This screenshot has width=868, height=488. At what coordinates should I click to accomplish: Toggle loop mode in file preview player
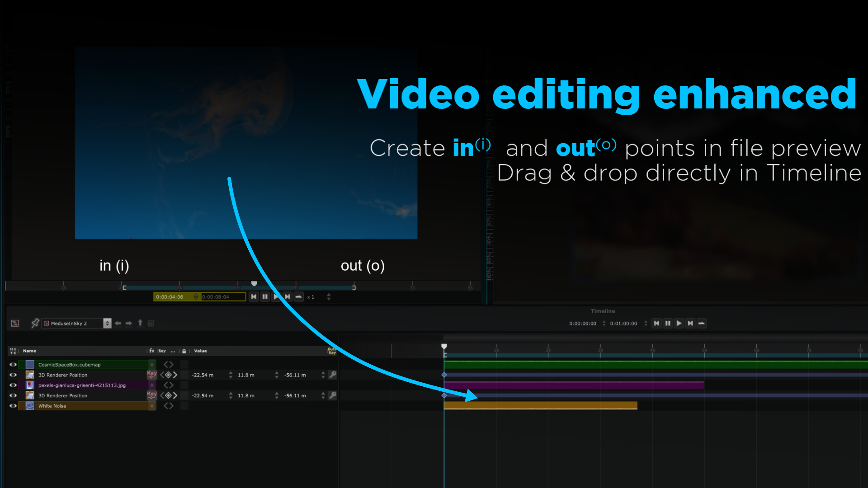pyautogui.click(x=298, y=297)
